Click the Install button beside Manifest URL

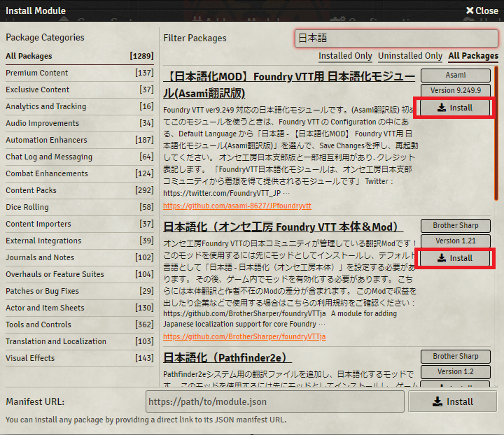[x=453, y=401]
